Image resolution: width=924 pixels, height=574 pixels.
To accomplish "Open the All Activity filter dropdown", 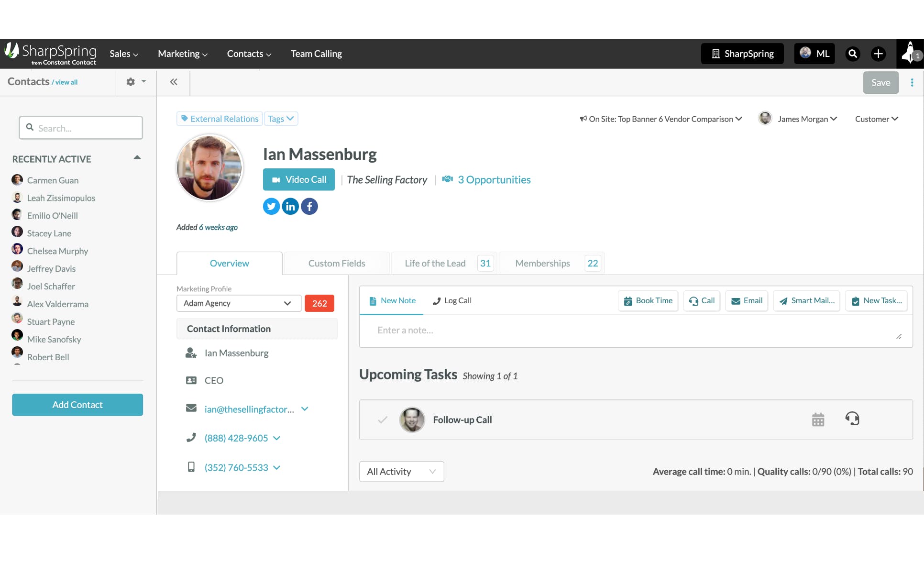I will pyautogui.click(x=401, y=472).
